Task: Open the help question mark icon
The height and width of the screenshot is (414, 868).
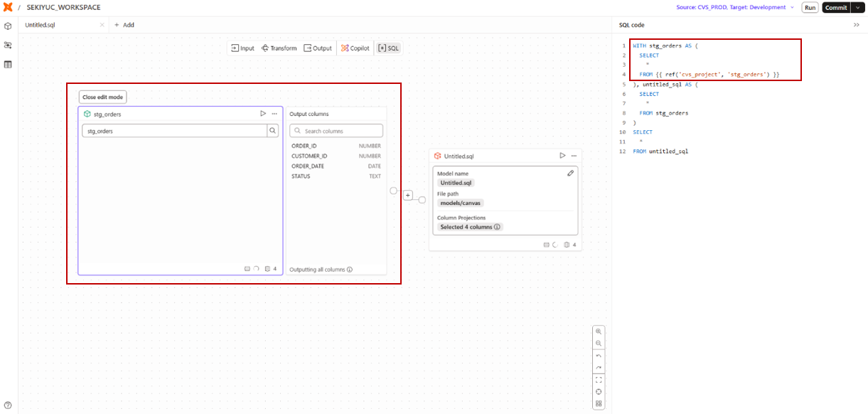Action: point(8,405)
